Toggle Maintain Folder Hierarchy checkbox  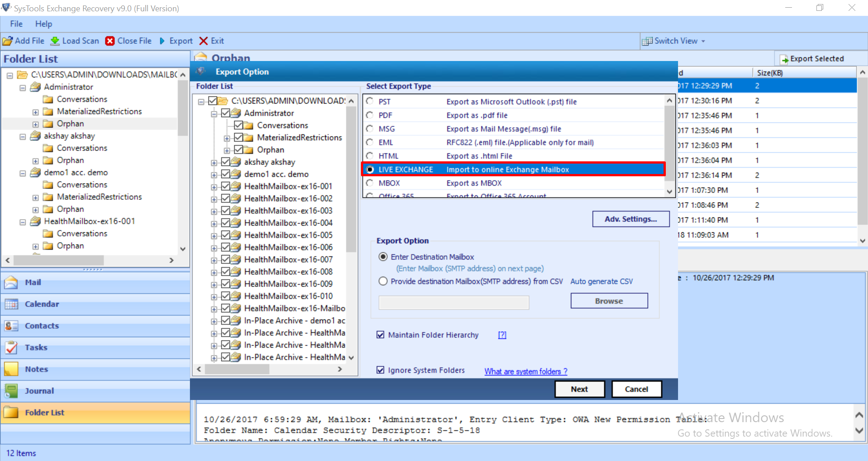point(380,335)
